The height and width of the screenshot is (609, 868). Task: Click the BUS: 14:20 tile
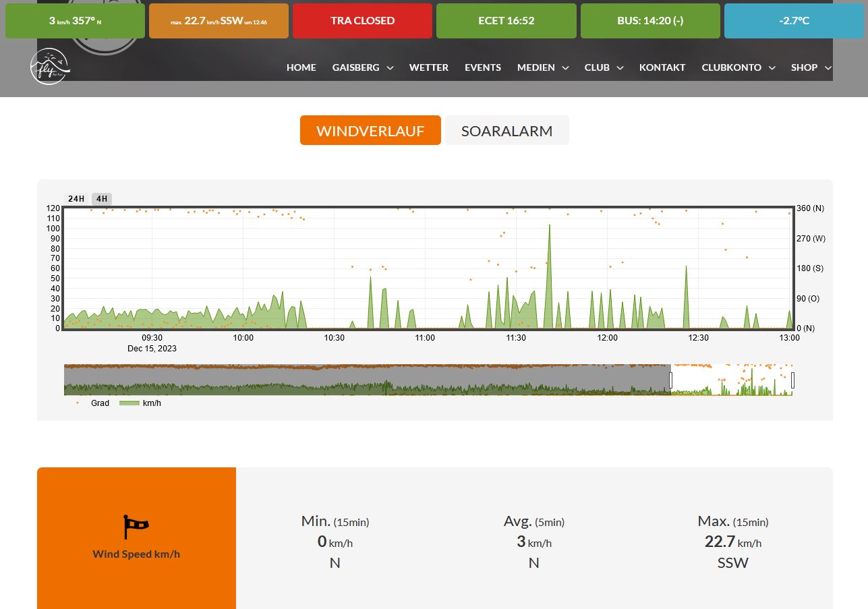[650, 21]
